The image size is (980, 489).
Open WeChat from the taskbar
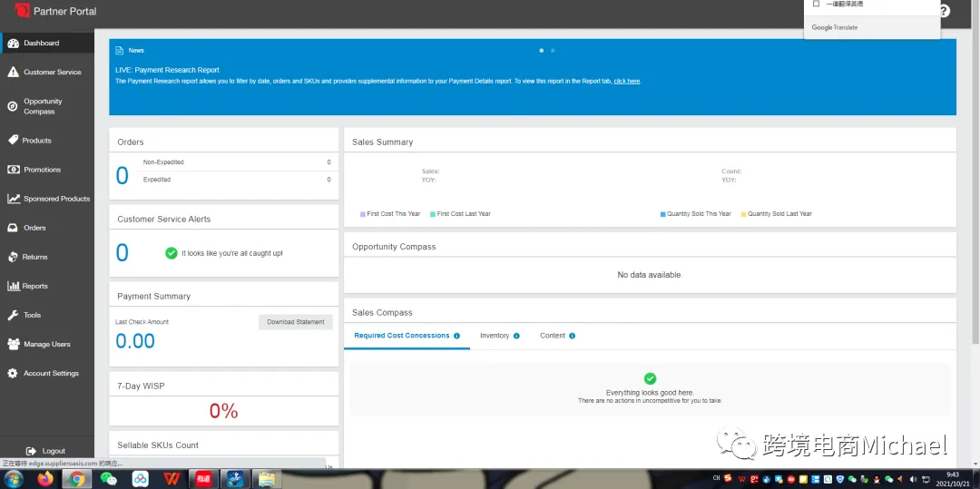(x=109, y=479)
